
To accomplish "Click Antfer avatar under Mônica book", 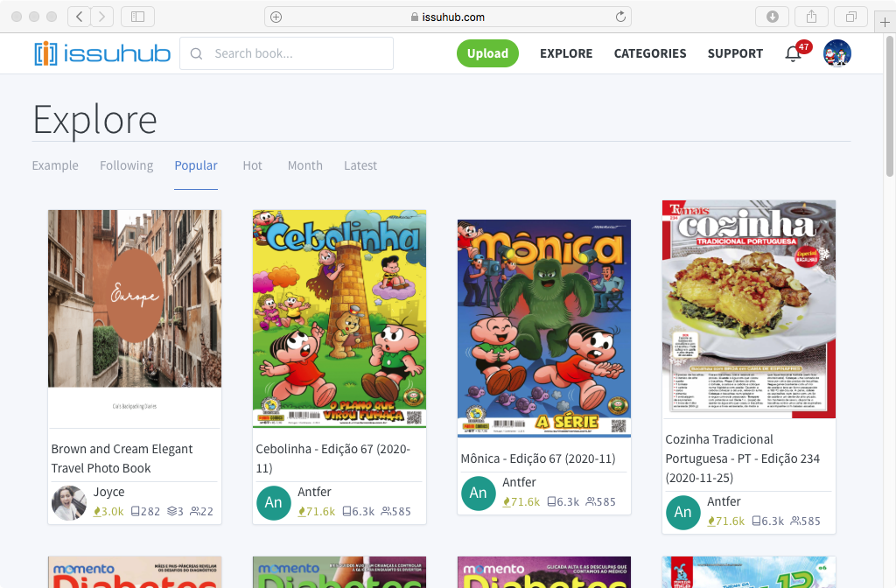I will 479,493.
